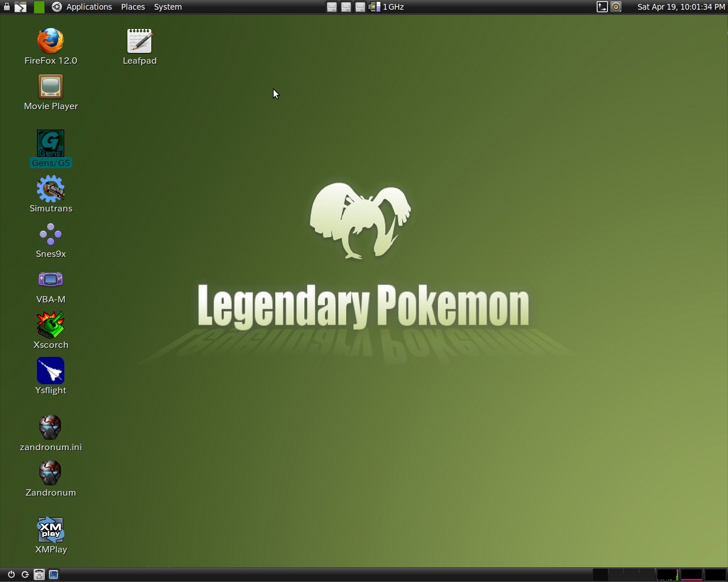Launch Leafpad from the desktop

coord(139,41)
